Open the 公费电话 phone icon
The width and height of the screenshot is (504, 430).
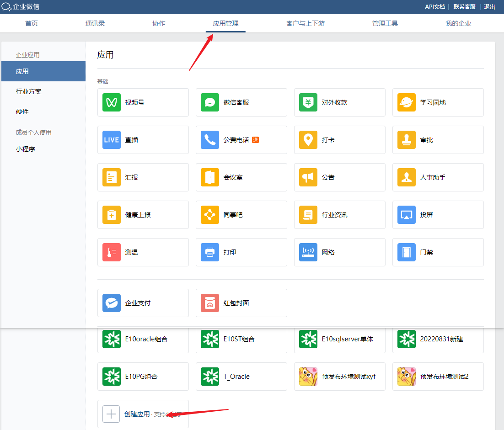tap(210, 140)
